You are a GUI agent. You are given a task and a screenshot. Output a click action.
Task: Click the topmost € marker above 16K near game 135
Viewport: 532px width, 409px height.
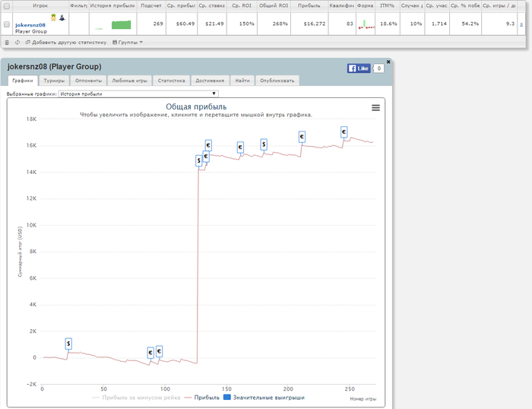click(208, 145)
